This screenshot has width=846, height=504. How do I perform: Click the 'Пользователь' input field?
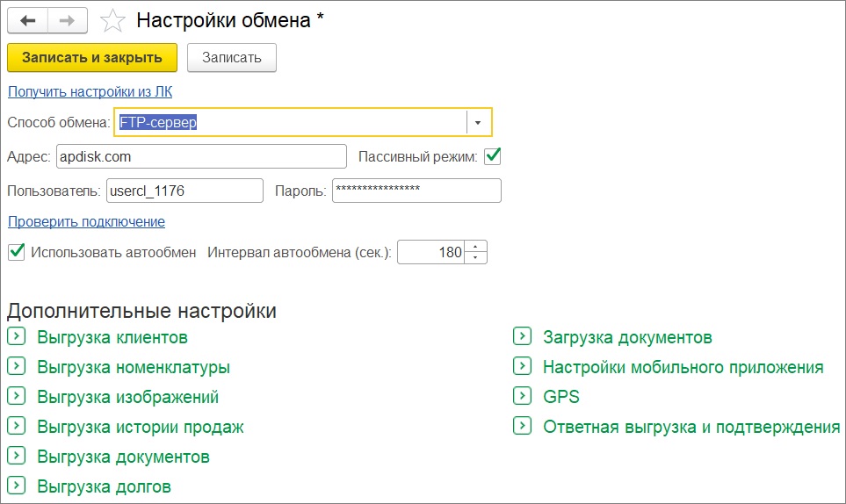click(185, 191)
